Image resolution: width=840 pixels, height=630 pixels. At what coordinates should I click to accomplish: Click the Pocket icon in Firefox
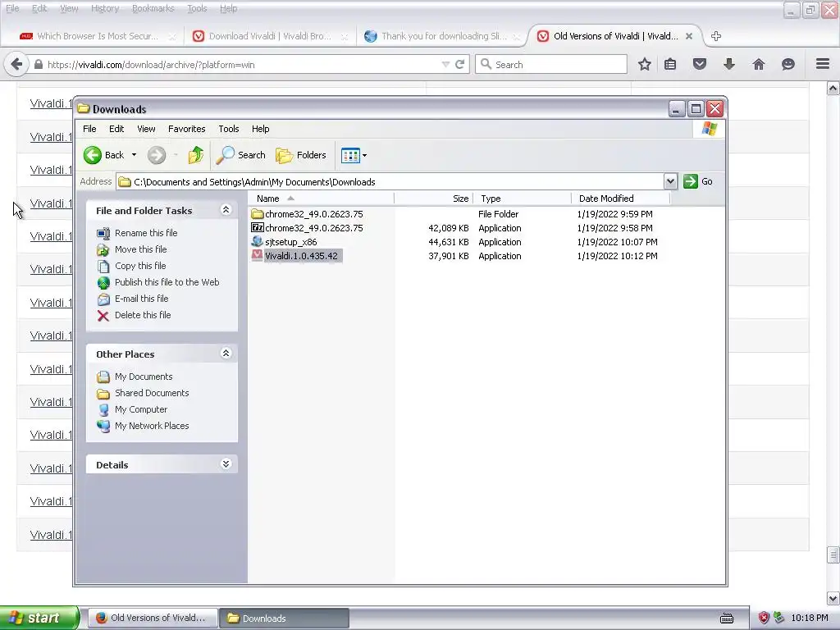click(x=700, y=65)
